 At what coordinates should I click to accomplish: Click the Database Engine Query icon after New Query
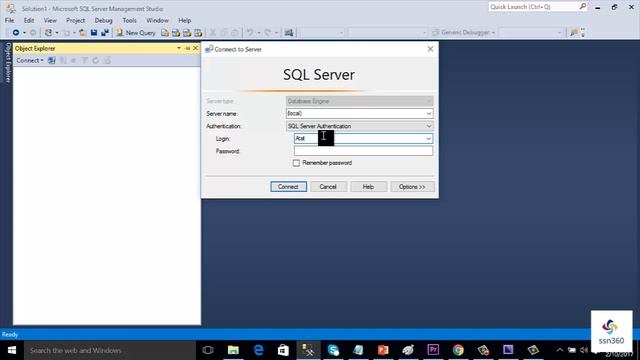pos(165,33)
